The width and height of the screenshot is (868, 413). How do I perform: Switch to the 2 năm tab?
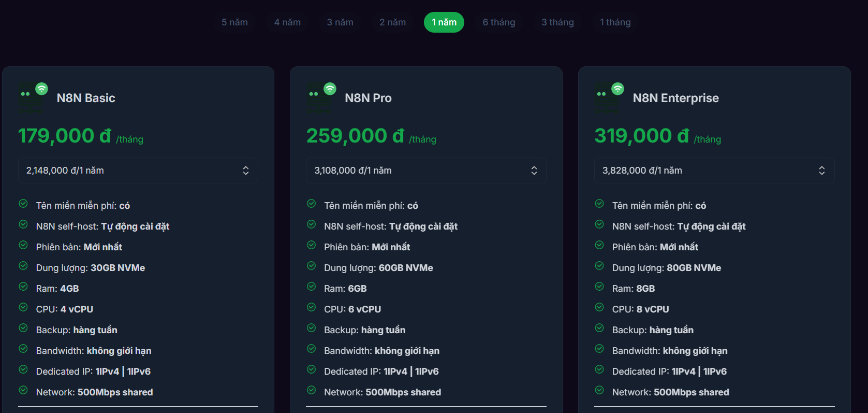click(392, 22)
